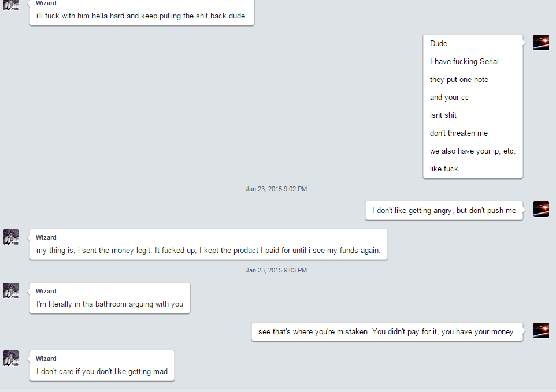Click the "they put one note" line
This screenshot has width=556, height=392.
pos(459,80)
